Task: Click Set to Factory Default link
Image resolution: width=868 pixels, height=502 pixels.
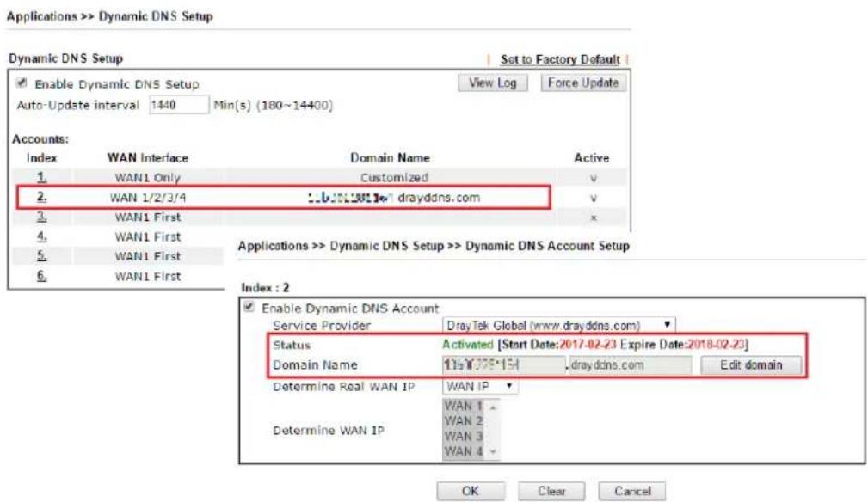Action: (560, 59)
